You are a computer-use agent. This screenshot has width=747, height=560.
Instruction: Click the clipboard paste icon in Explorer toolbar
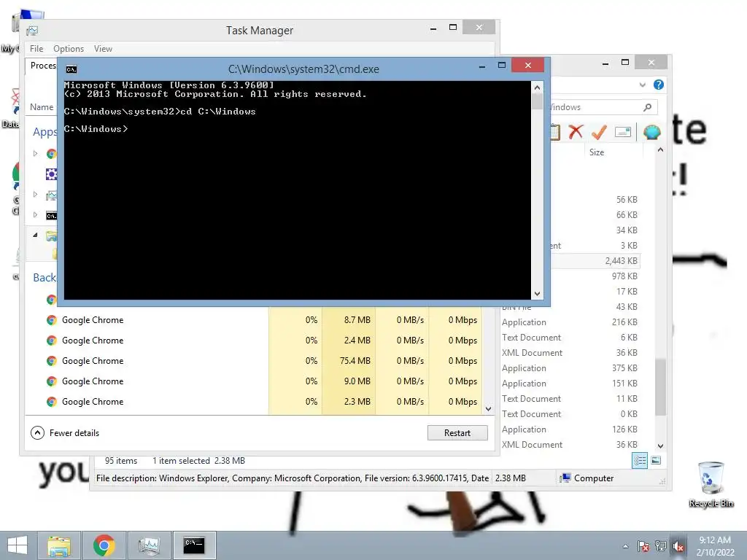(555, 132)
